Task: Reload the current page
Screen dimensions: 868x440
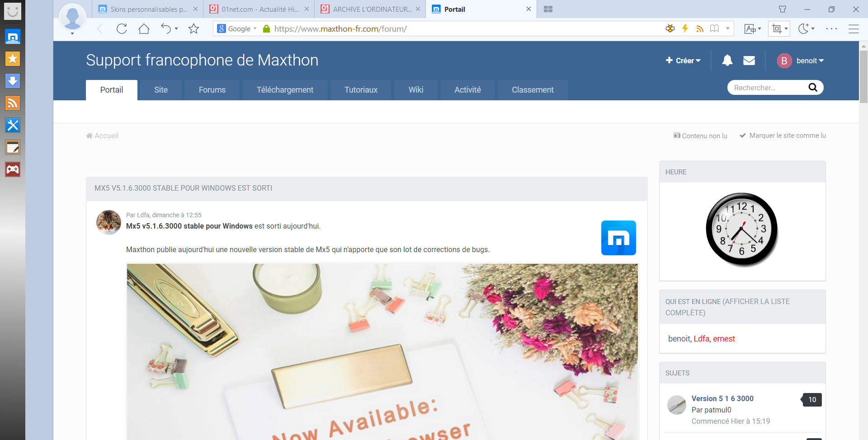Action: [122, 29]
